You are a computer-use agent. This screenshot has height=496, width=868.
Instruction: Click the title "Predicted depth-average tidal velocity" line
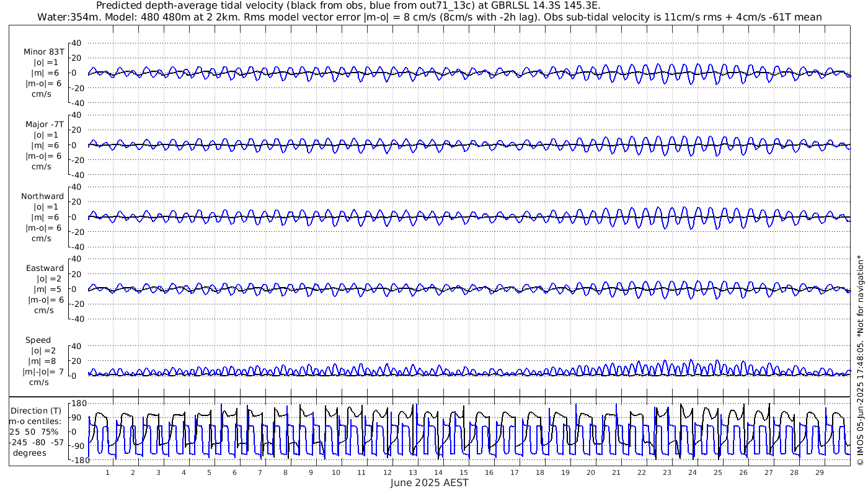point(348,6)
